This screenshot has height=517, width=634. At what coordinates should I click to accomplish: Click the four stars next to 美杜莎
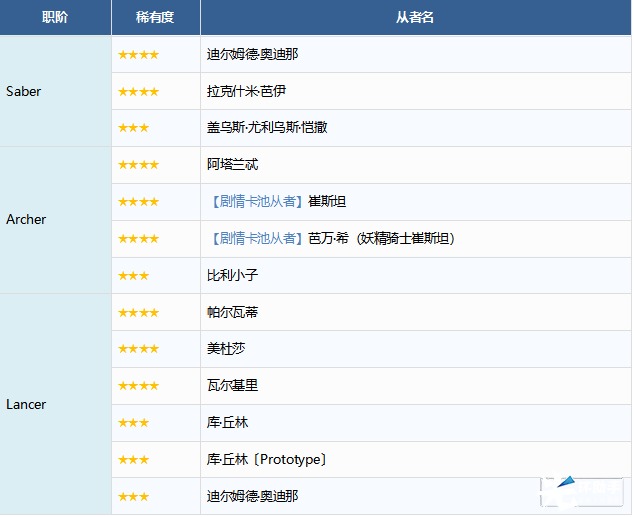[x=138, y=349]
